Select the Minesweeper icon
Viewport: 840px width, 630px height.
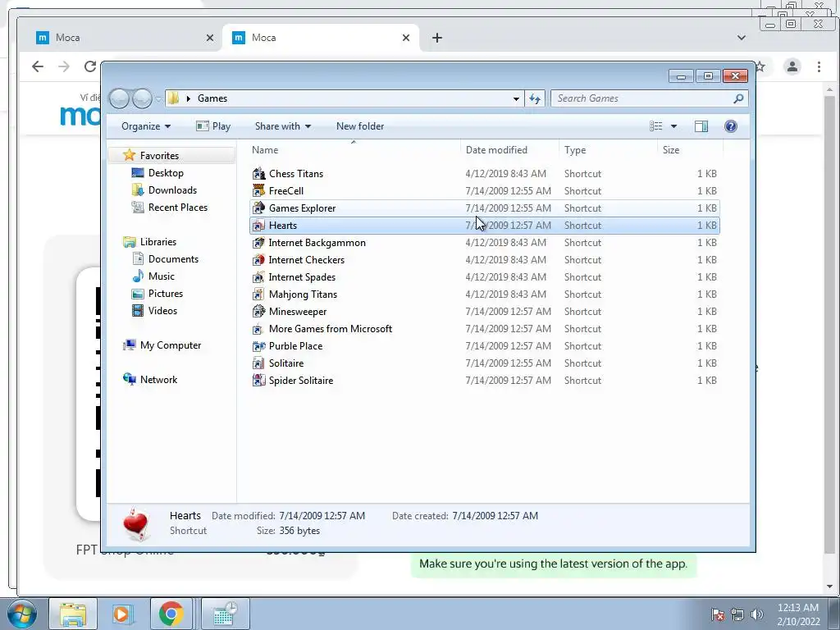click(x=258, y=311)
